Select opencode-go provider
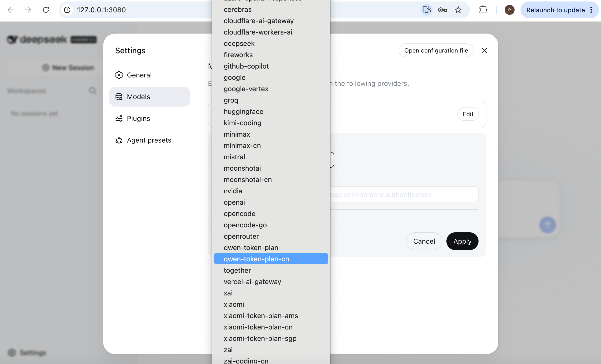The width and height of the screenshot is (601, 364). coord(271,225)
